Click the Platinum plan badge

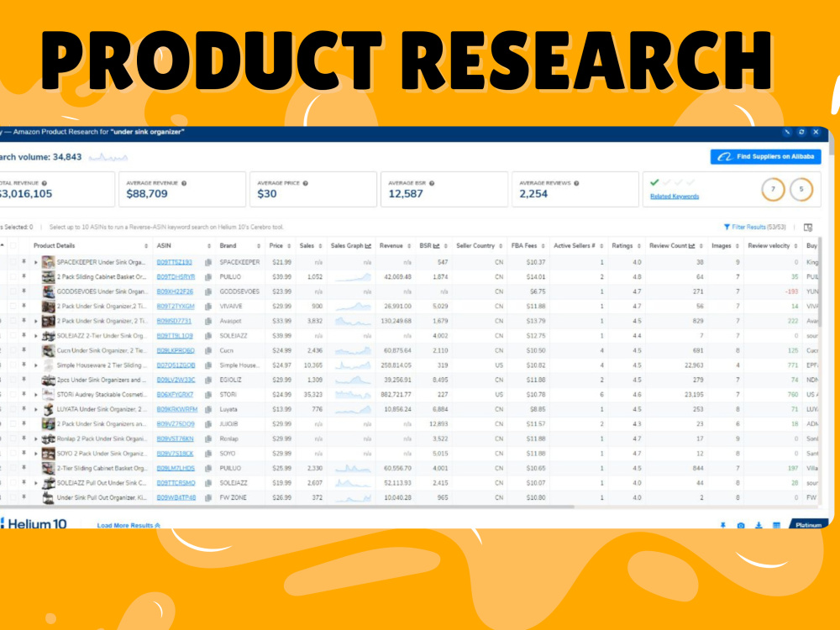808,525
